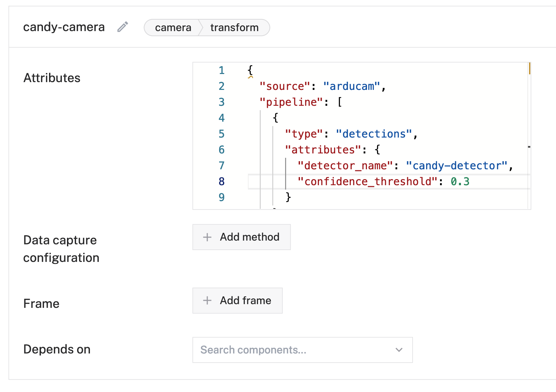Click the "attributes" key on line 6
Screen dimensions: 556x392
(x=323, y=150)
